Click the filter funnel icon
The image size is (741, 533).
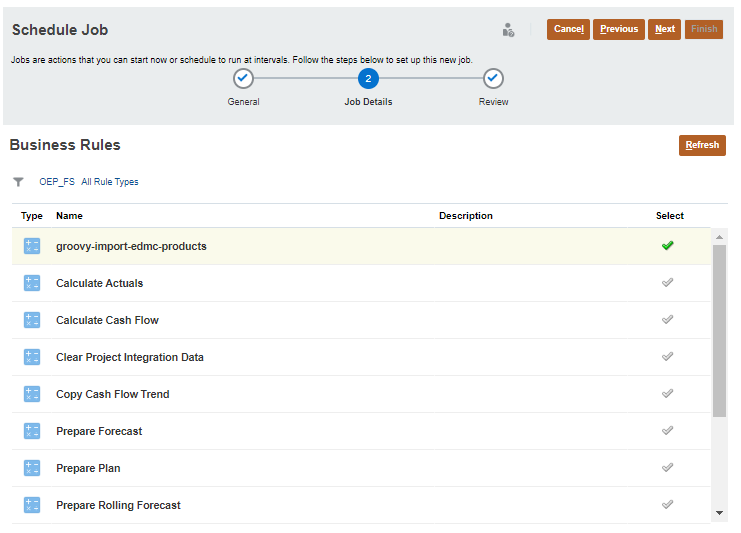(18, 182)
